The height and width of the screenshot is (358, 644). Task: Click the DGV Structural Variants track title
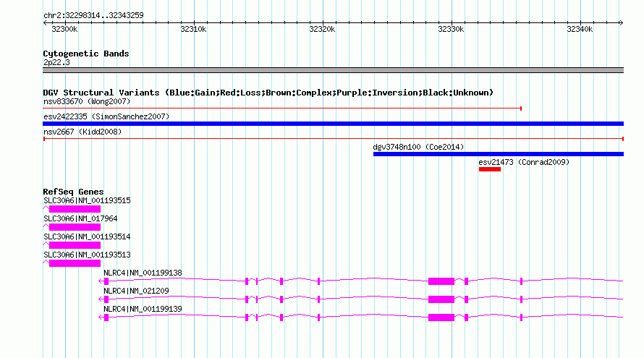[268, 93]
